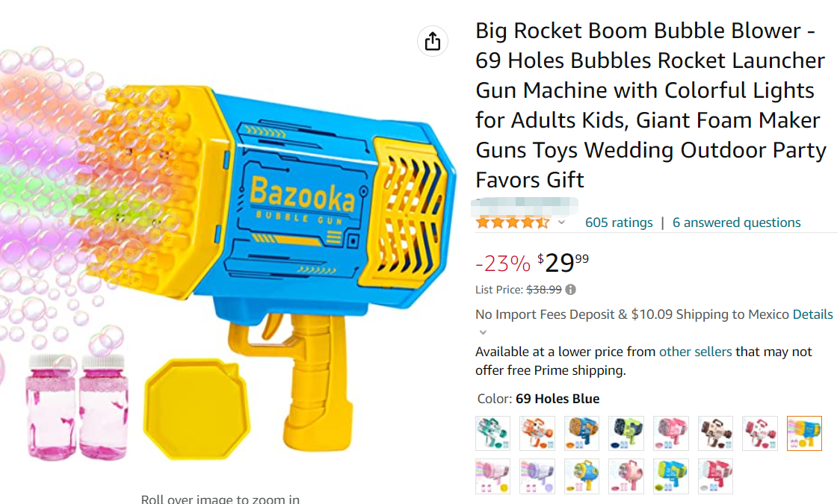The width and height of the screenshot is (840, 504).
Task: Open the 6 answered questions link
Action: point(737,223)
